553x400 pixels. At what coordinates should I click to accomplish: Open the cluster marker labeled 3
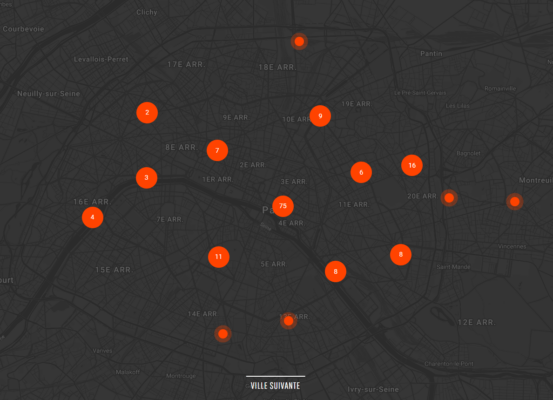pyautogui.click(x=146, y=177)
